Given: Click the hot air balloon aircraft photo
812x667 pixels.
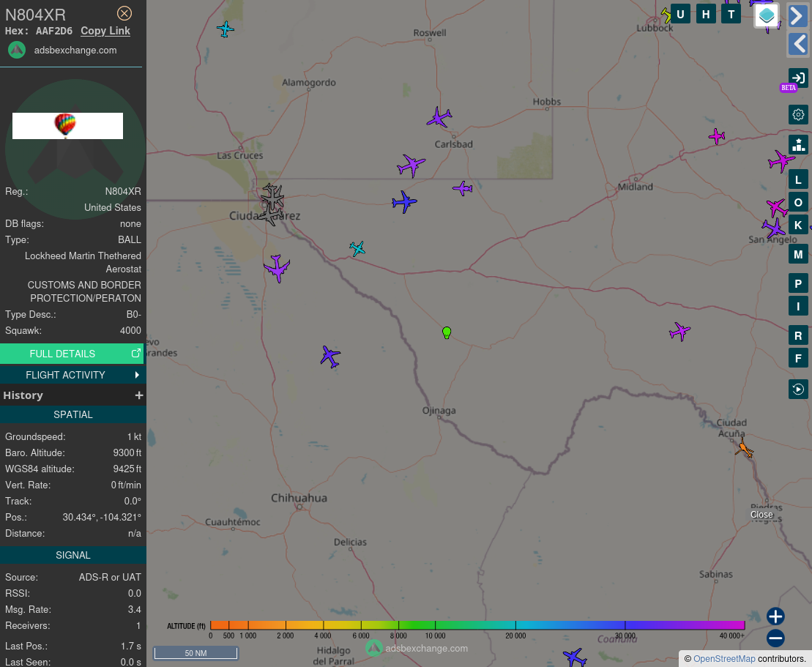Looking at the screenshot, I should (68, 126).
